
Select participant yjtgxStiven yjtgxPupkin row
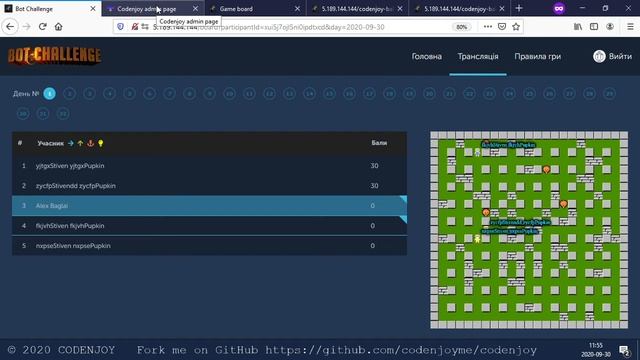coord(209,166)
